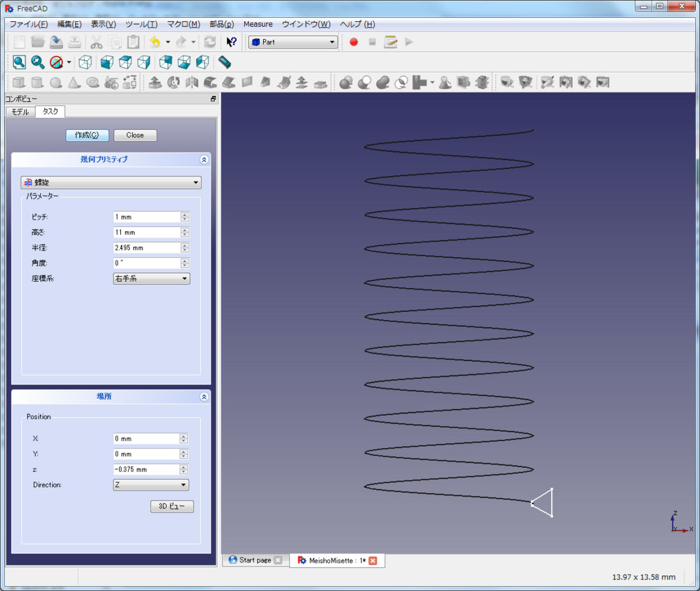Click the Position X spinner arrows

click(184, 438)
